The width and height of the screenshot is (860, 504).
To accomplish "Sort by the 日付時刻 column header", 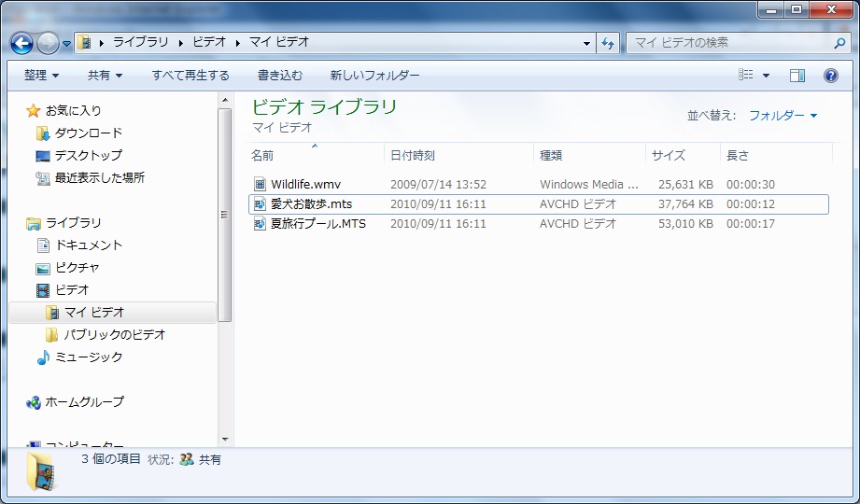I will click(458, 155).
